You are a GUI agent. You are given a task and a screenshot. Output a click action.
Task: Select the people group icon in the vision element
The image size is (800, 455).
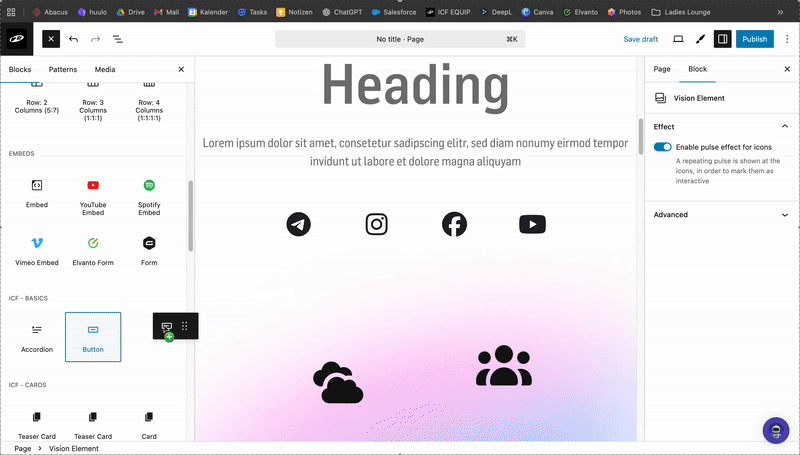tap(504, 365)
